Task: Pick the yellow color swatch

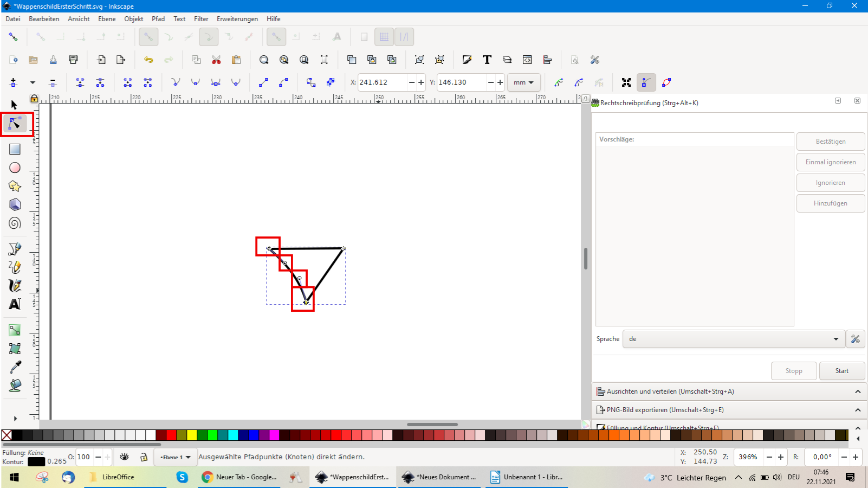Action: 192,435
